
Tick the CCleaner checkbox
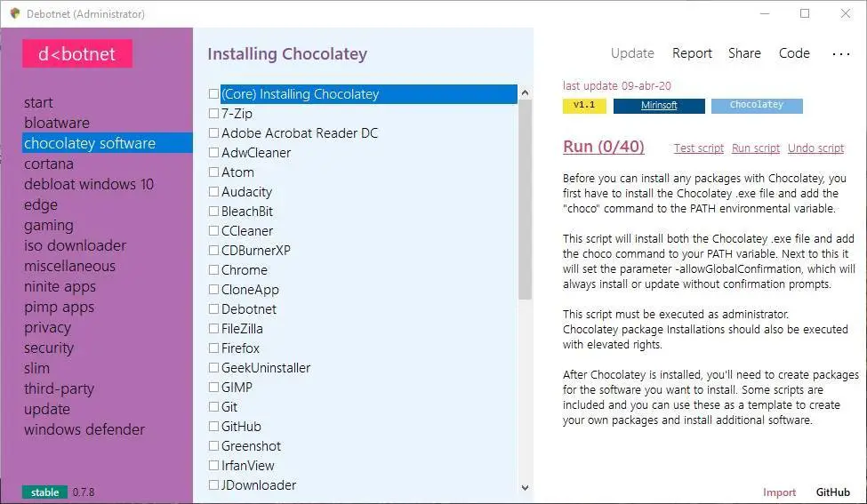[x=213, y=230]
